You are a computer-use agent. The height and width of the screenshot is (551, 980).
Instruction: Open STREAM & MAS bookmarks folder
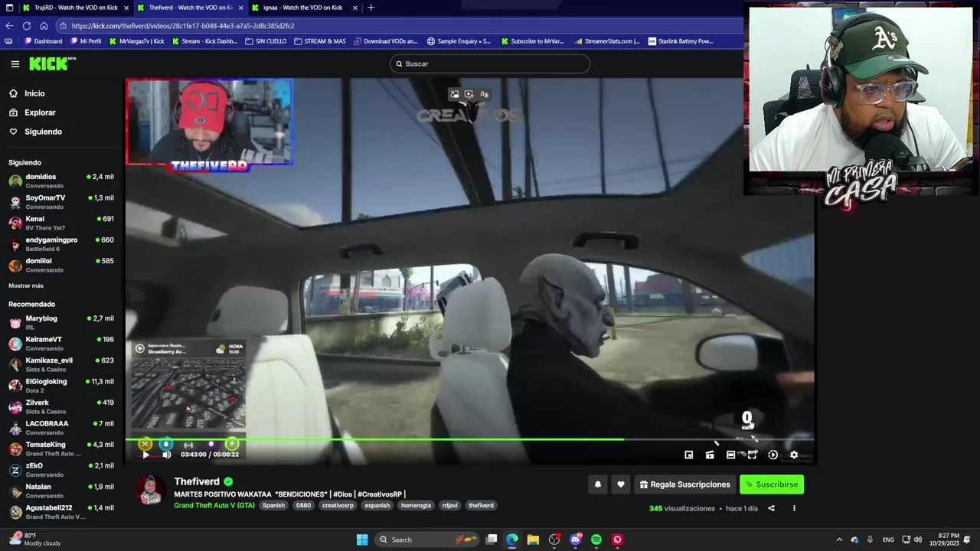coord(320,41)
